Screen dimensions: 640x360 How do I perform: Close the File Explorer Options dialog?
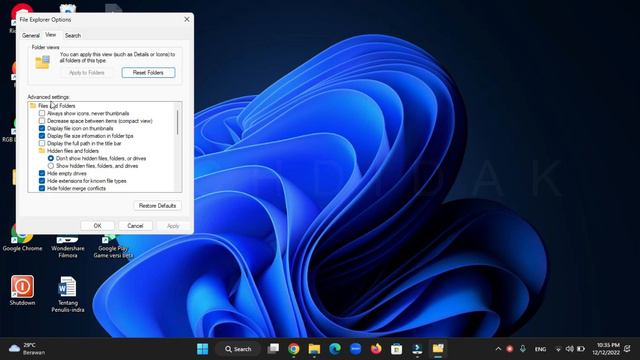[x=187, y=19]
